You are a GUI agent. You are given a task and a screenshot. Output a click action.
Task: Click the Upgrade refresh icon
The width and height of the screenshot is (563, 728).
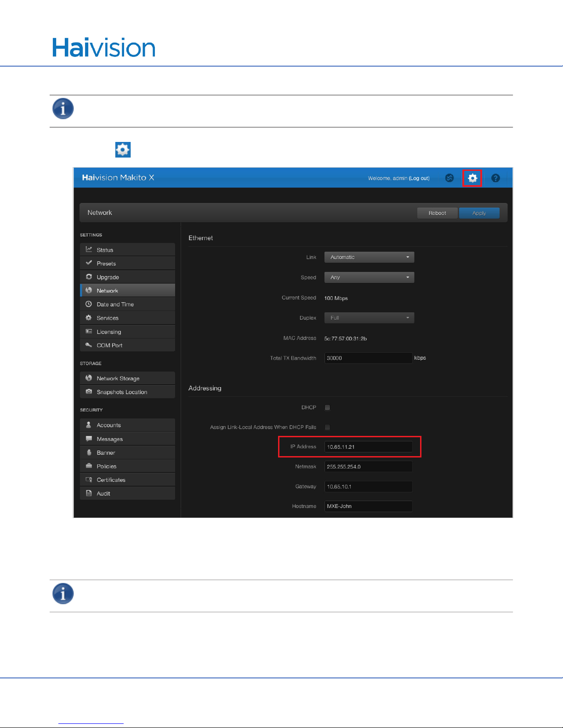(x=89, y=277)
